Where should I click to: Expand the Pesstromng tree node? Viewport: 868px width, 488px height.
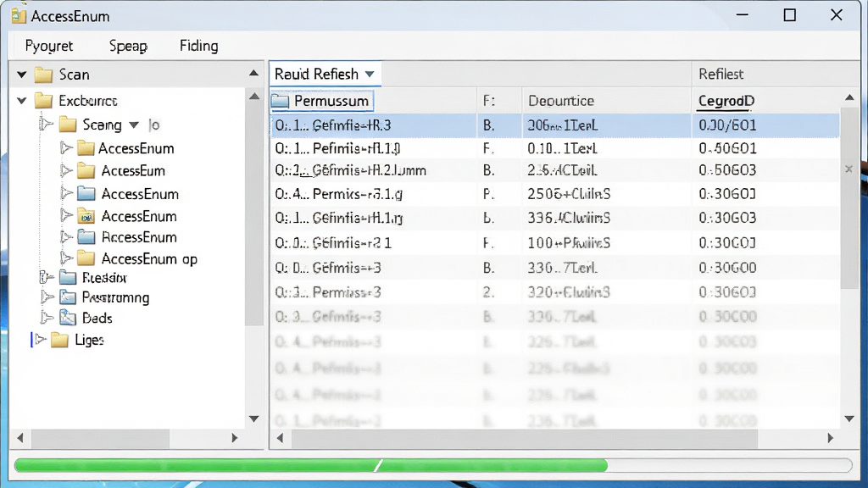tap(47, 297)
